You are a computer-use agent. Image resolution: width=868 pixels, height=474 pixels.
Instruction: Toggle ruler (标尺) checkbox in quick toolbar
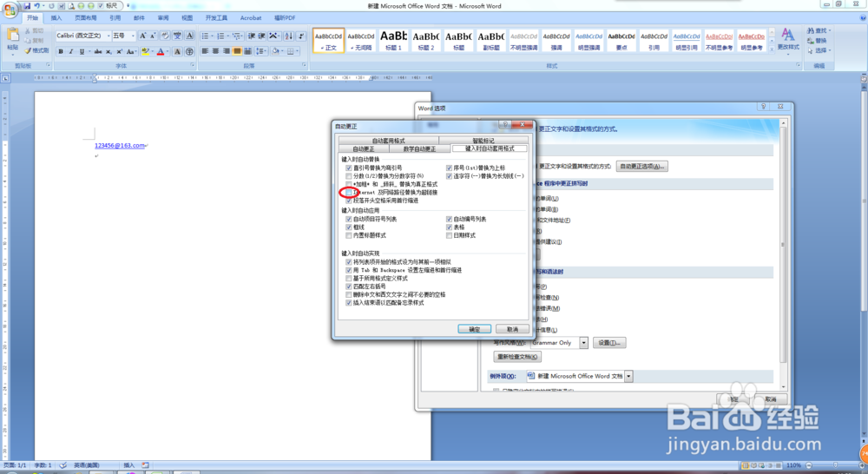click(x=101, y=6)
